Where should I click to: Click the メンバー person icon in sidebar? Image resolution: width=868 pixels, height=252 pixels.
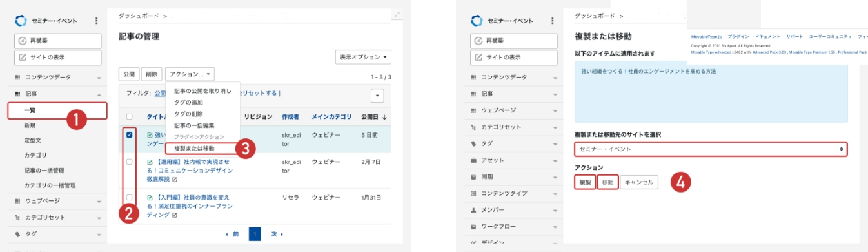[474, 211]
